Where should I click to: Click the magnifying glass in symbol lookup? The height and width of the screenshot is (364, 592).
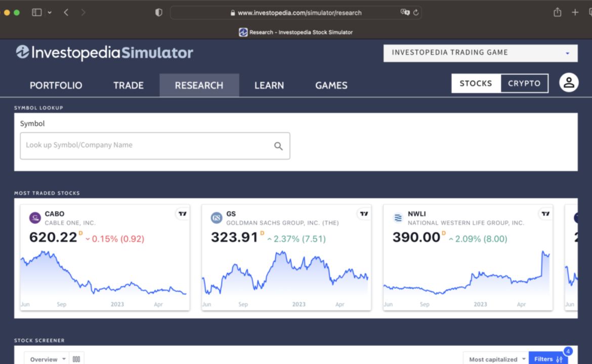[278, 146]
